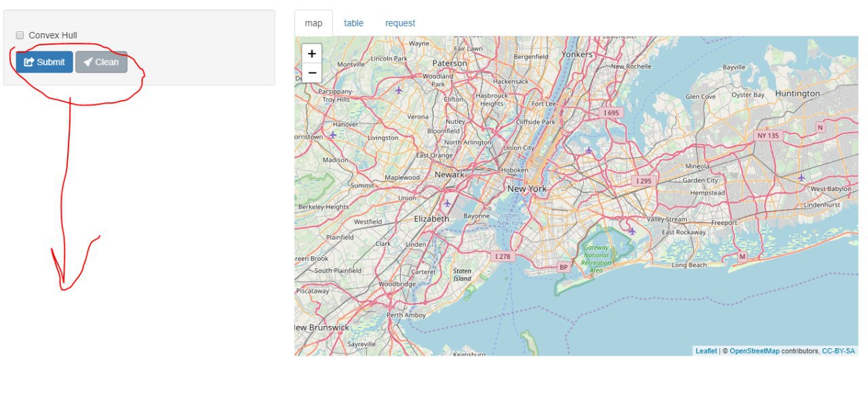Click the Hackensack label on map
Viewport: 868px width, 393px height.
coord(511,81)
